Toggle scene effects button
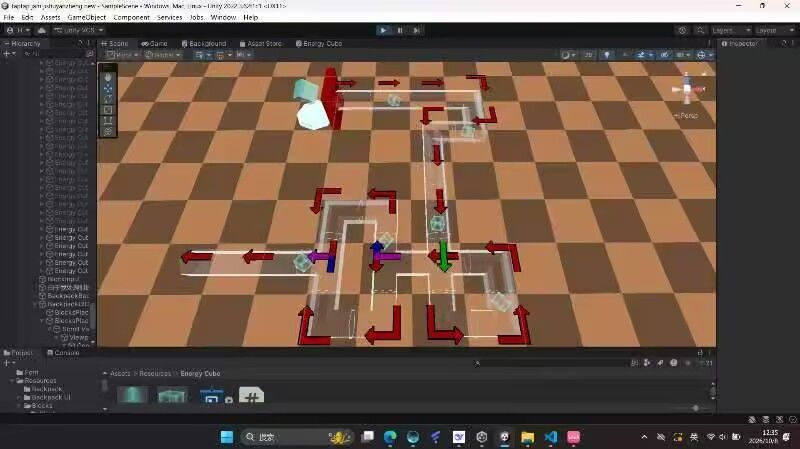The height and width of the screenshot is (449, 800). [643, 55]
